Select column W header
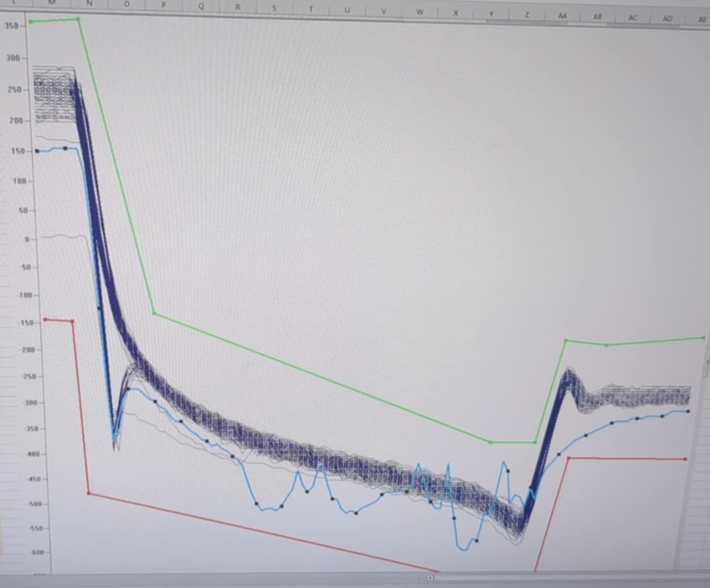The width and height of the screenshot is (710, 588). click(420, 12)
